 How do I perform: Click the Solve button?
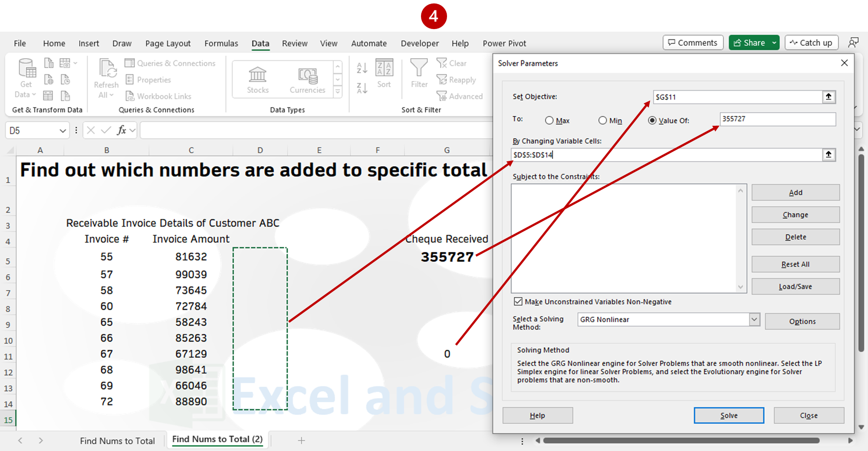click(x=728, y=415)
